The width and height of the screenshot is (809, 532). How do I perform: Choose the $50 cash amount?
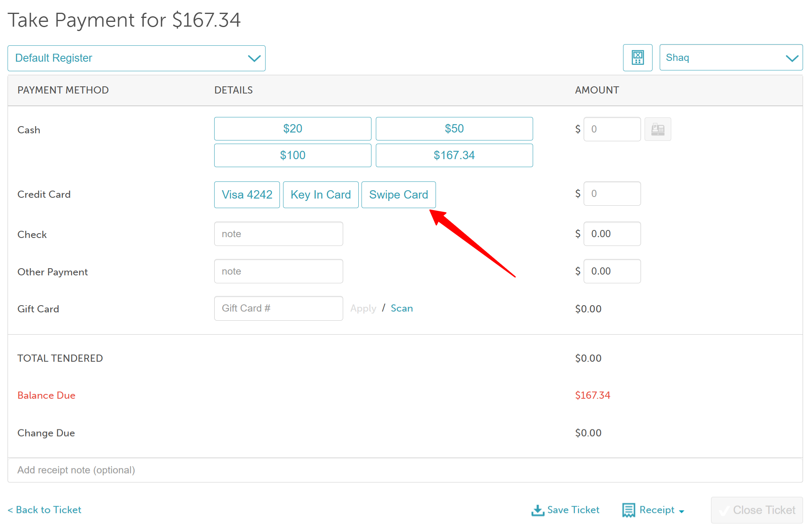coord(454,129)
